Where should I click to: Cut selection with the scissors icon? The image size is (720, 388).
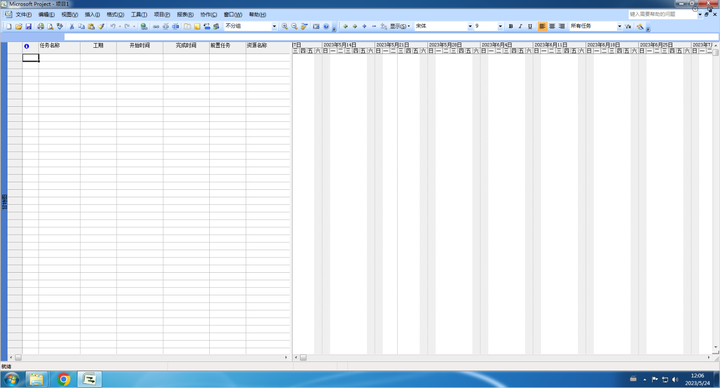pos(72,27)
